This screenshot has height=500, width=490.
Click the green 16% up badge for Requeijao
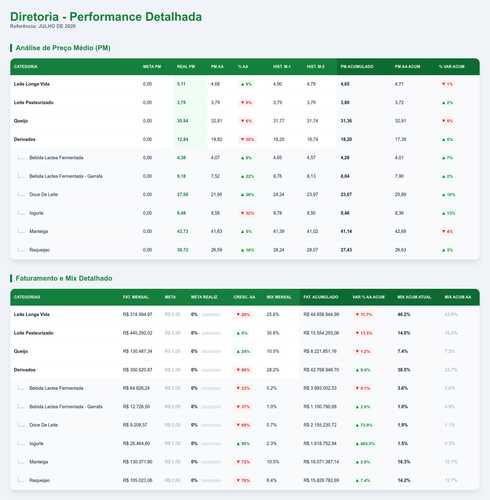click(x=247, y=250)
